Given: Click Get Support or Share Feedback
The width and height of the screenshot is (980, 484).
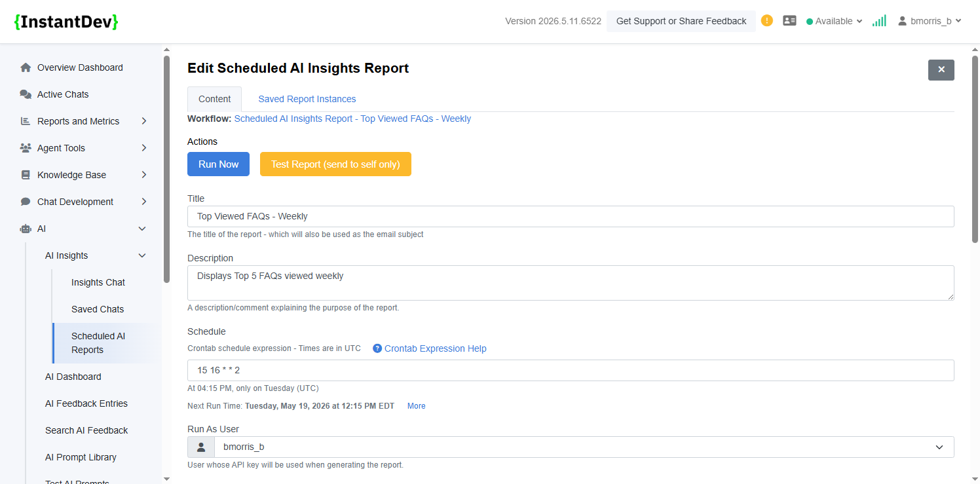Looking at the screenshot, I should pos(681,21).
